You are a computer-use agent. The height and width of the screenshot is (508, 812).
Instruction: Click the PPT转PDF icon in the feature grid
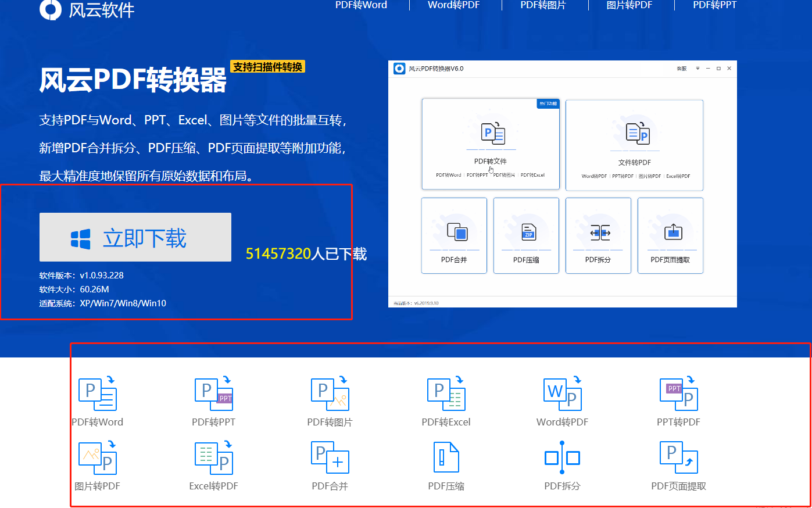coord(679,393)
